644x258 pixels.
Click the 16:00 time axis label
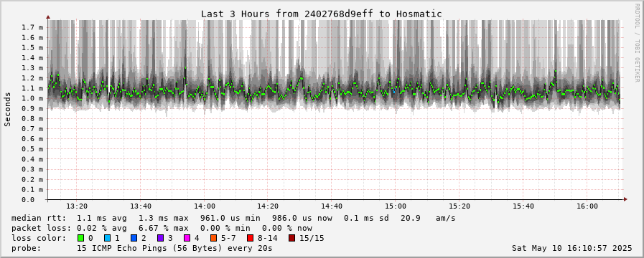point(587,206)
